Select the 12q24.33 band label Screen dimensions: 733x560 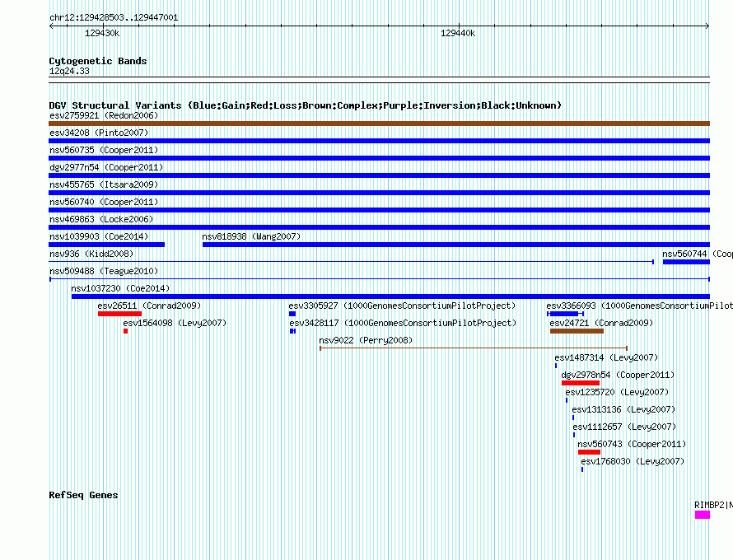pyautogui.click(x=69, y=72)
